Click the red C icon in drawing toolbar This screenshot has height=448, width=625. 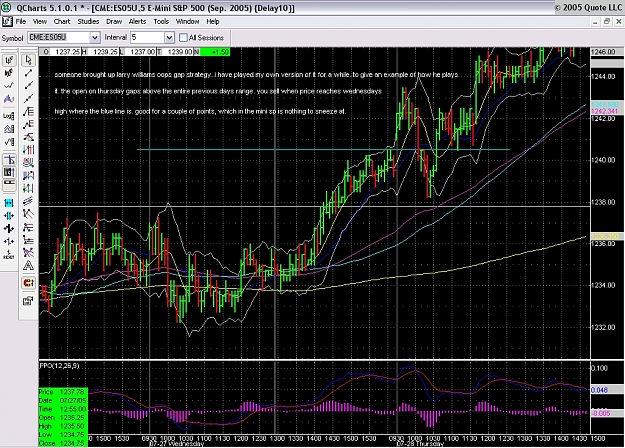[28, 283]
